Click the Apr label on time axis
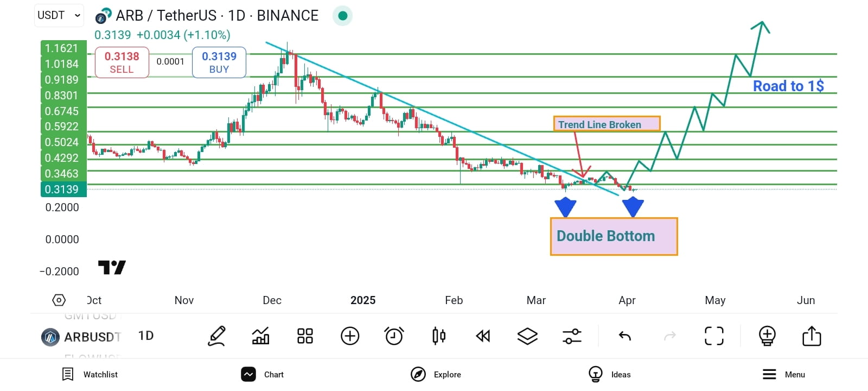Screen dimensions: 868x391 (x=627, y=300)
